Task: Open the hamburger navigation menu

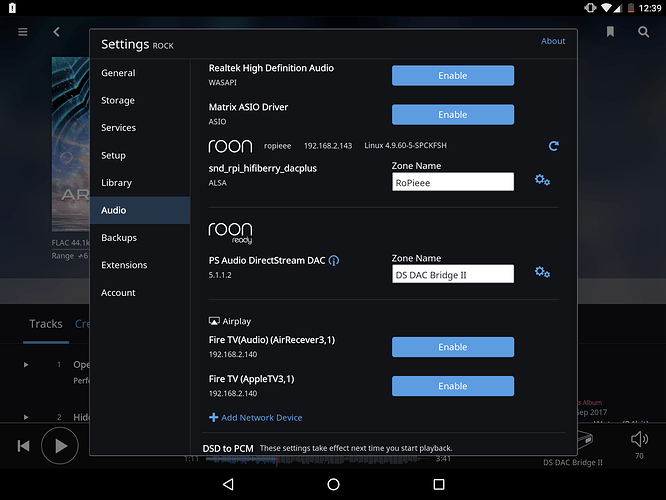Action: [x=23, y=32]
